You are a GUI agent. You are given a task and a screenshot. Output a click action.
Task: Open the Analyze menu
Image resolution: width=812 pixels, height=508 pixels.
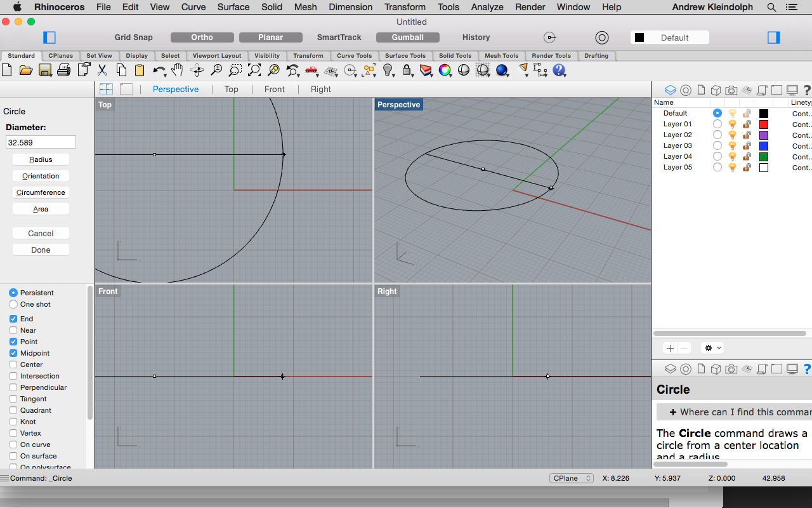[487, 7]
